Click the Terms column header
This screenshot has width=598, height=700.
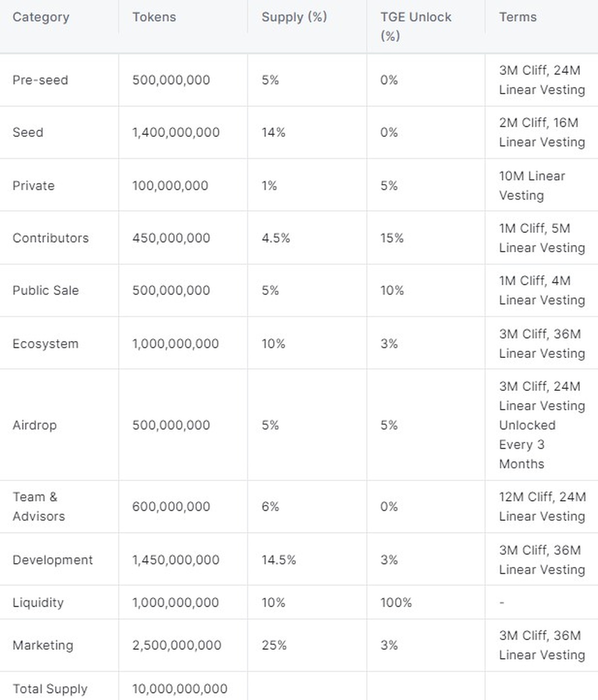coord(518,17)
